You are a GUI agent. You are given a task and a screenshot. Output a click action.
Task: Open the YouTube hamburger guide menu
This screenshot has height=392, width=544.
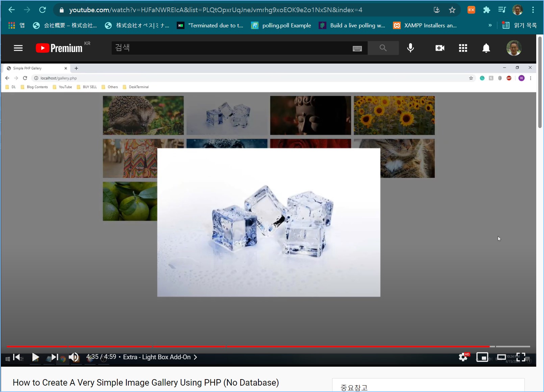click(18, 48)
